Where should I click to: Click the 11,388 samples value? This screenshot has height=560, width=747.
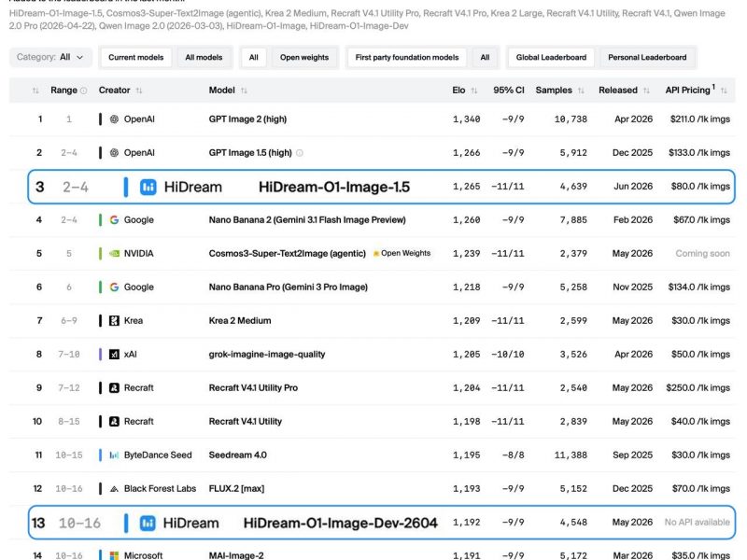click(571, 455)
